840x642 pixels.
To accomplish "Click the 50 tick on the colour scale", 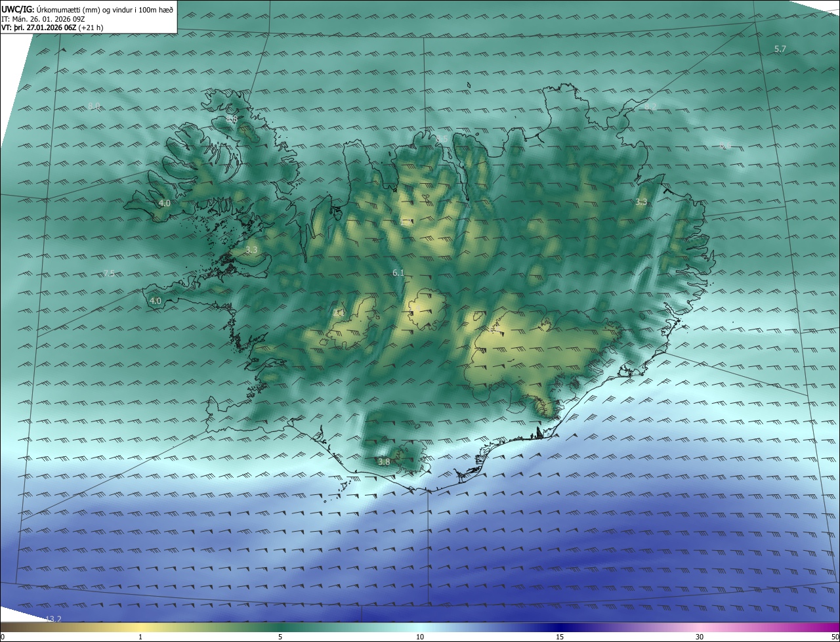I will tap(835, 637).
